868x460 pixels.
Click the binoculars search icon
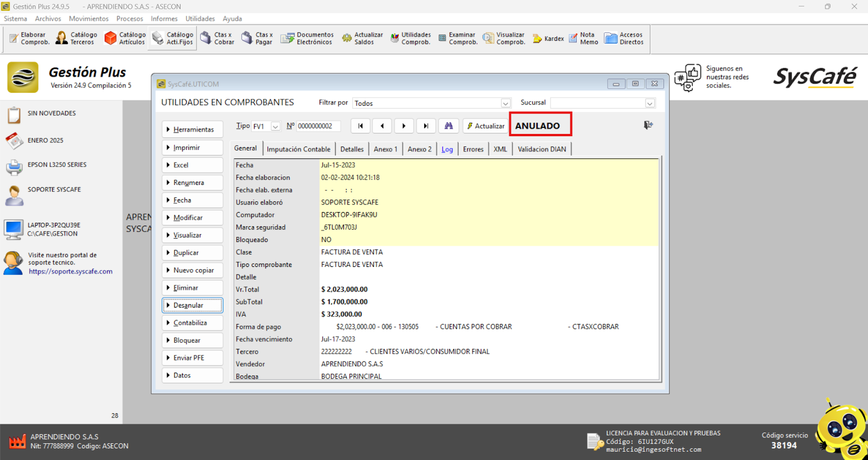pyautogui.click(x=449, y=126)
